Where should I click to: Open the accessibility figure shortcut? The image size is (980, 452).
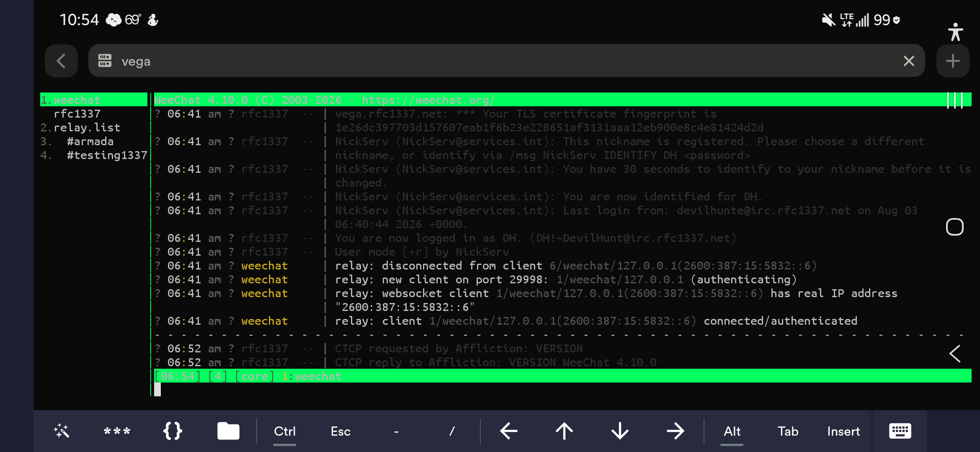955,32
